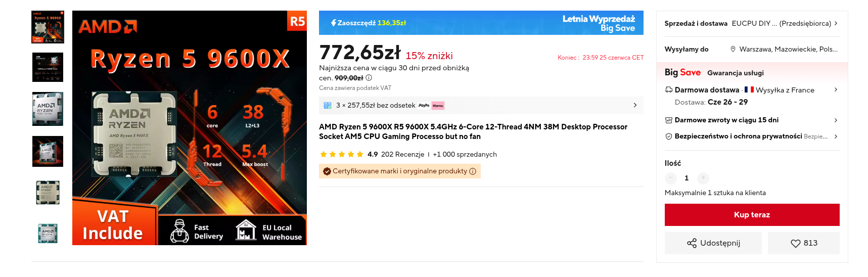Click the Warszawa, Mazowieckie shipping destination
Image resolution: width=868 pixels, height=277 pixels.
pos(788,49)
